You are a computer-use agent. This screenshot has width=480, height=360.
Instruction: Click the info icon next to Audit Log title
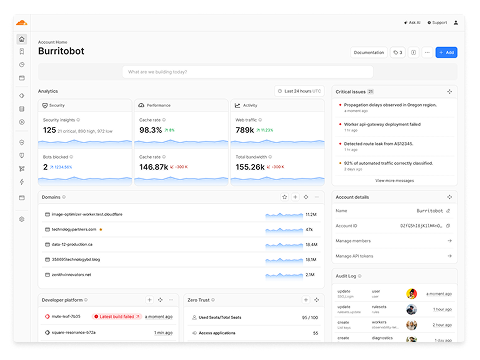(360, 276)
